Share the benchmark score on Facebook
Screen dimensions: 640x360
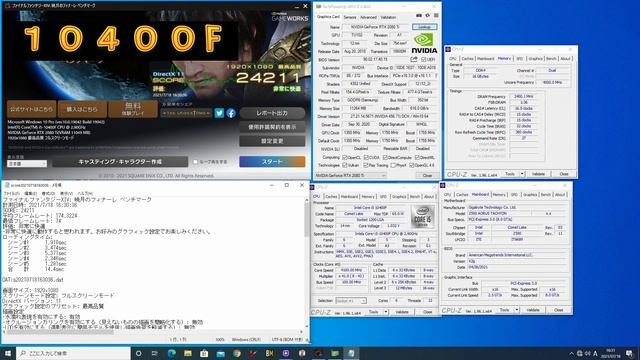pos(231,113)
